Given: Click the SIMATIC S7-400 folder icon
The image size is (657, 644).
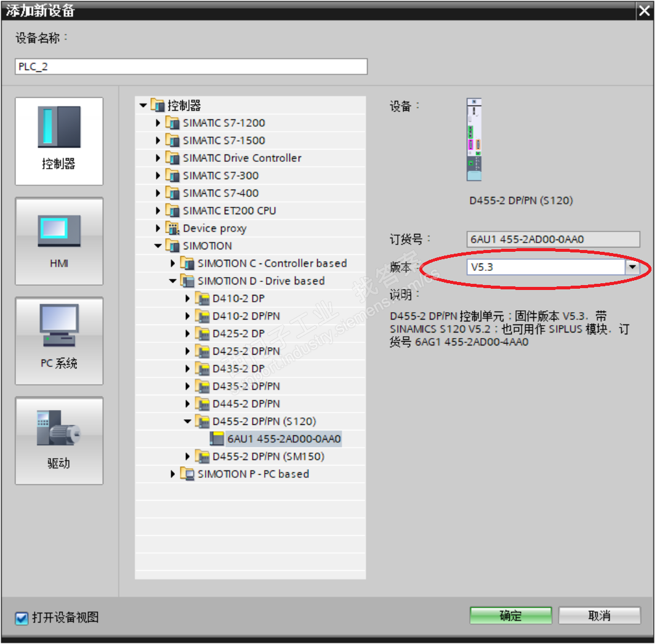Looking at the screenshot, I should click(172, 193).
